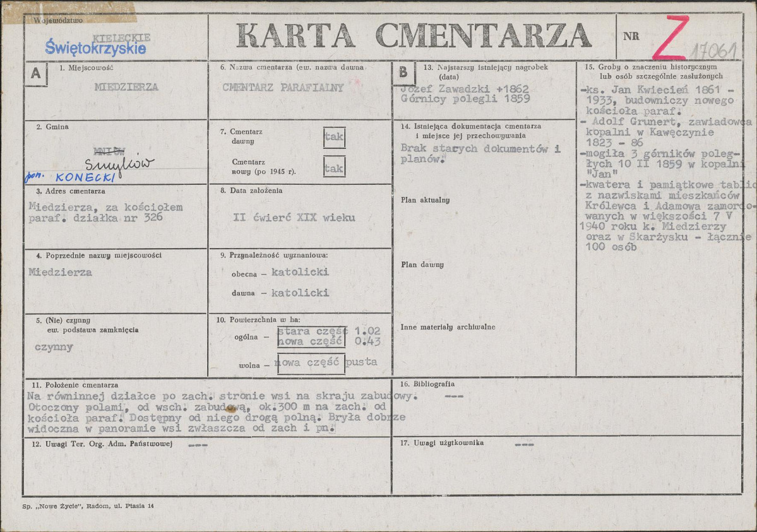The width and height of the screenshot is (757, 532).
Task: Click the "tak" box beside Cmentarz nowy
Action: (x=334, y=167)
